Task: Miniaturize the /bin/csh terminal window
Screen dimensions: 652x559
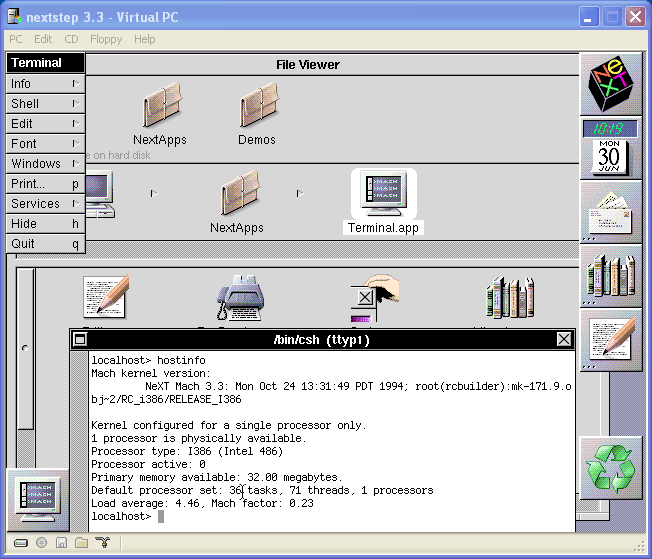Action: (80, 340)
